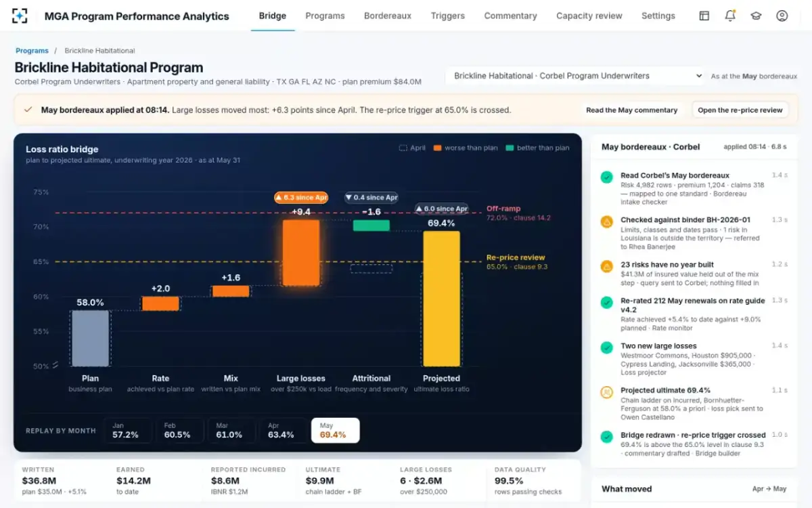Image resolution: width=812 pixels, height=508 pixels.
Task: Toggle the April legend item
Action: click(x=412, y=148)
